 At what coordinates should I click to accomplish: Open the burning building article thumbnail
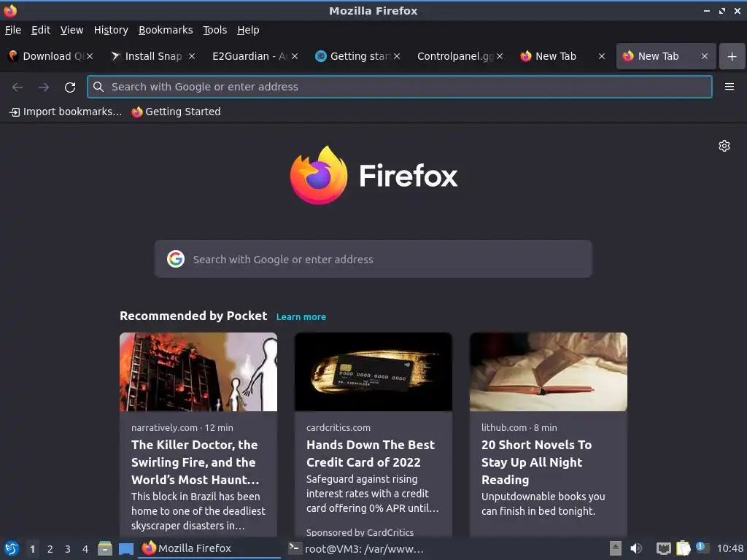coord(198,372)
